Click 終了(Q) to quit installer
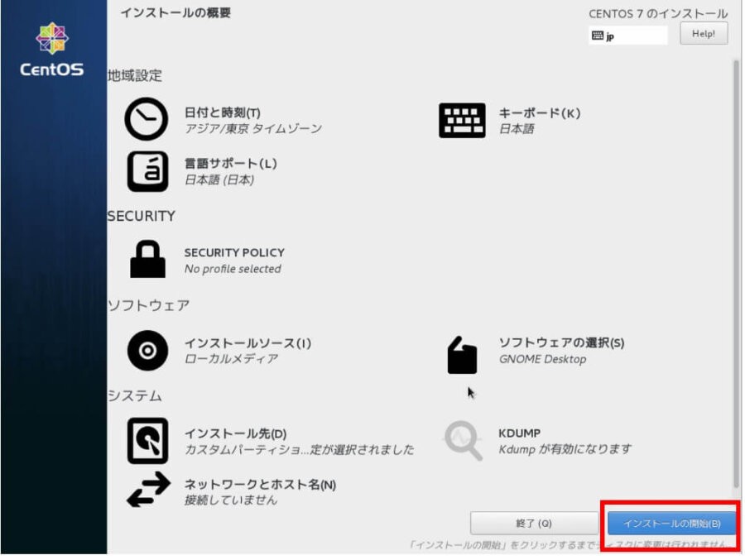 pos(534,523)
